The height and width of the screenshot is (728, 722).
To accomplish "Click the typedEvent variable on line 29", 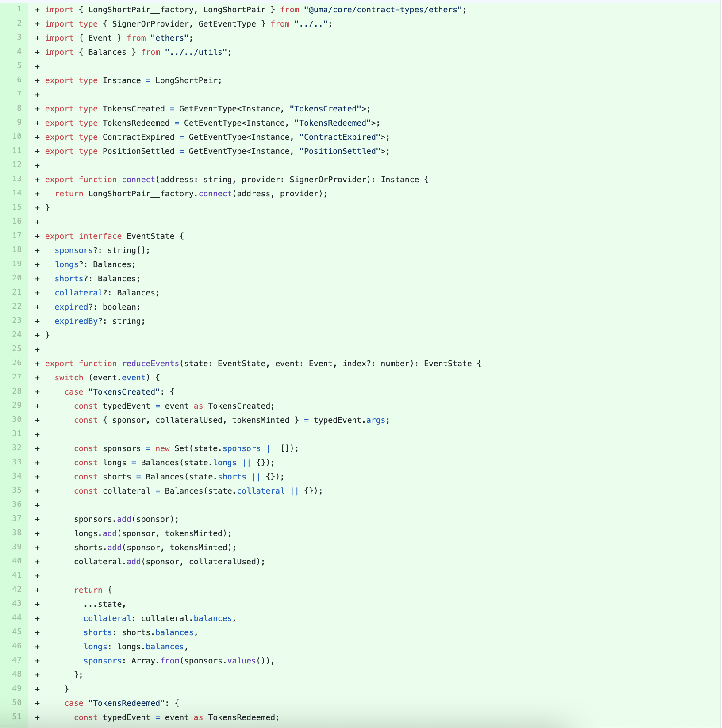I will 127,406.
